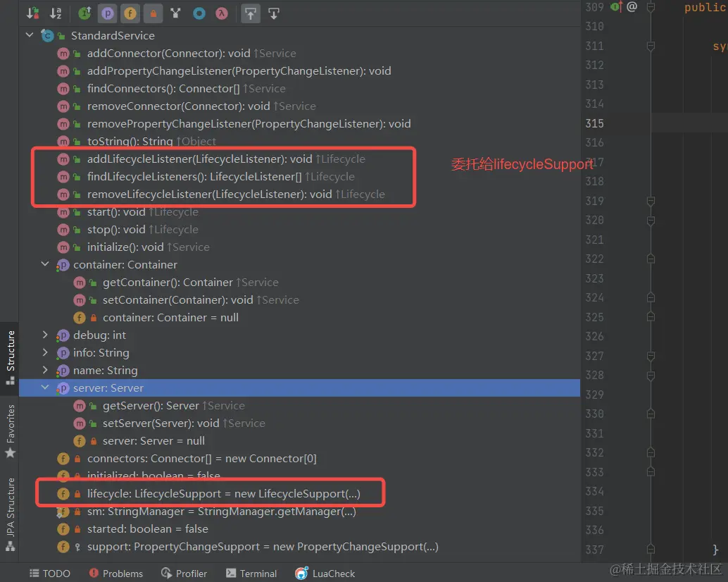The image size is (728, 582).
Task: Click method icon beside initialize(): void
Action: point(63,247)
